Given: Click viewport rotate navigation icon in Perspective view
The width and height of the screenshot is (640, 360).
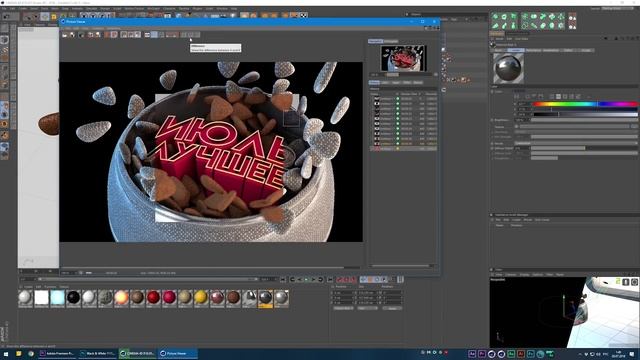Looking at the screenshot, I should click(x=634, y=282).
